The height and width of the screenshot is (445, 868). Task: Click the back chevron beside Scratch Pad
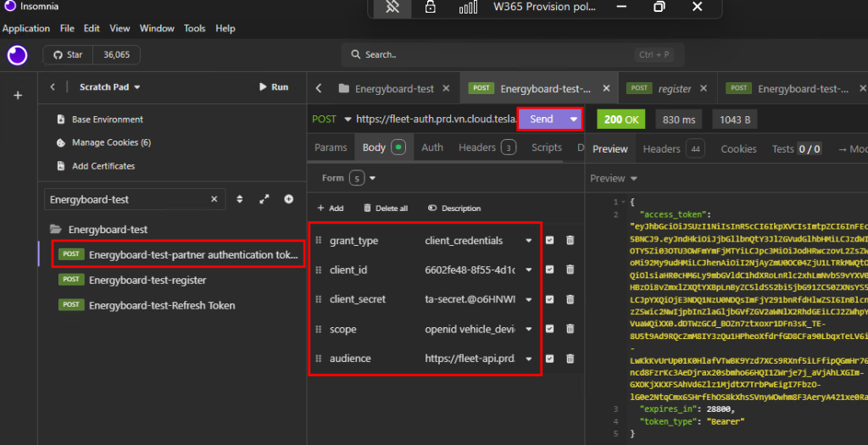53,87
